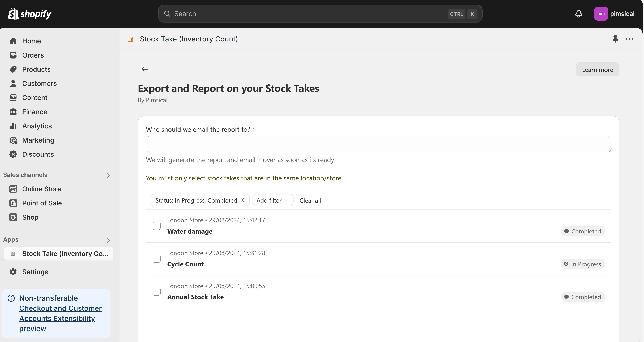Viewport: 644px width, 342px height.
Task: Open the Add filter dropdown
Action: coord(272,200)
